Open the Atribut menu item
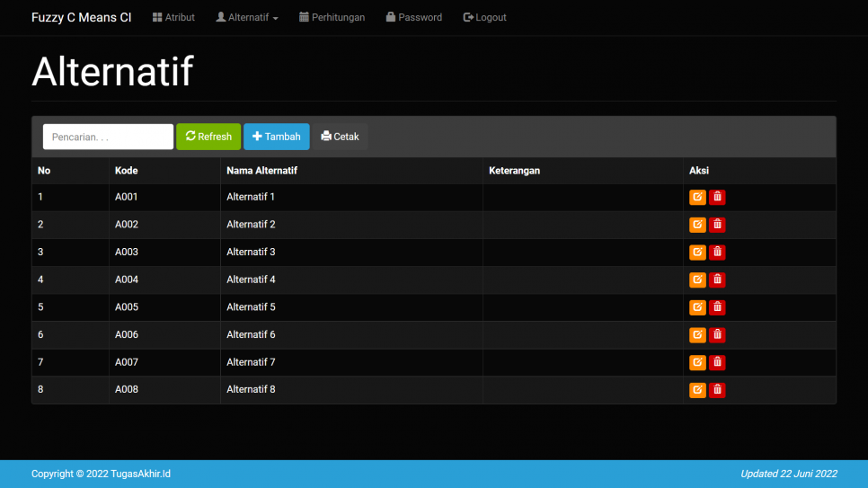The image size is (868, 488). pos(173,17)
